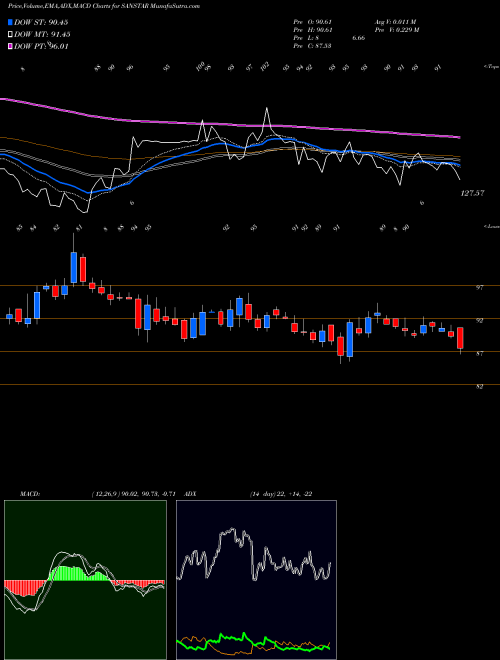
Task: Click the peak of the white price line
Action: [x=266, y=109]
